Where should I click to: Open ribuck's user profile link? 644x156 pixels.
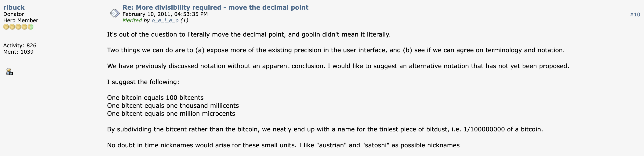(14, 7)
